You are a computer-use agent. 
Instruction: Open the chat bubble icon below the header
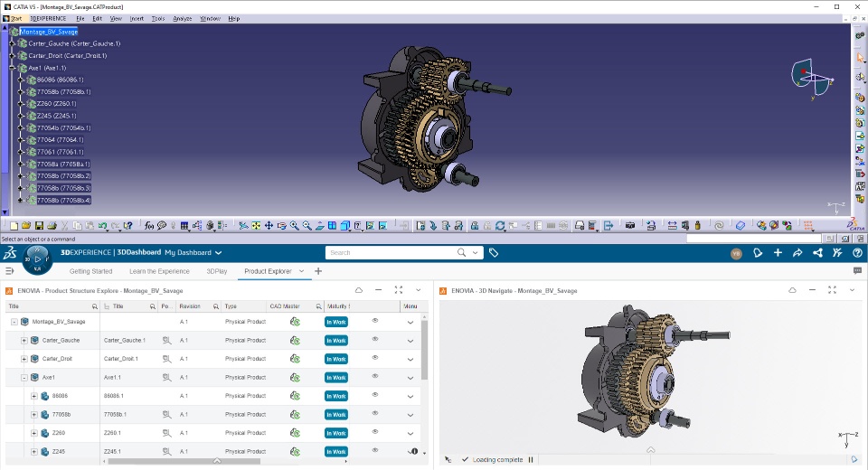(x=857, y=271)
